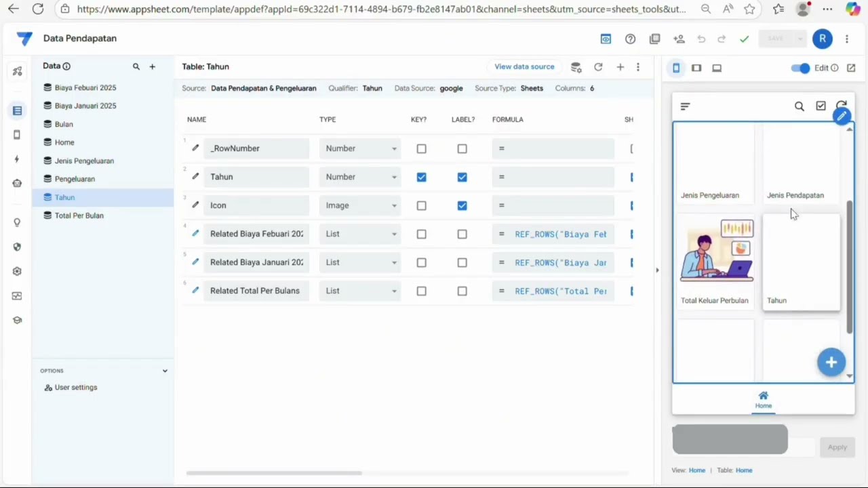Click the blue add button in preview
The width and height of the screenshot is (868, 488).
click(831, 362)
